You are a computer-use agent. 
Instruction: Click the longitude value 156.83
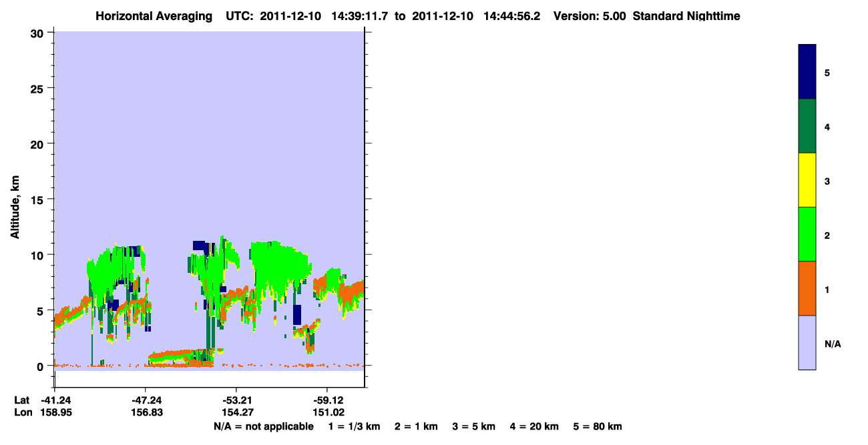146,413
